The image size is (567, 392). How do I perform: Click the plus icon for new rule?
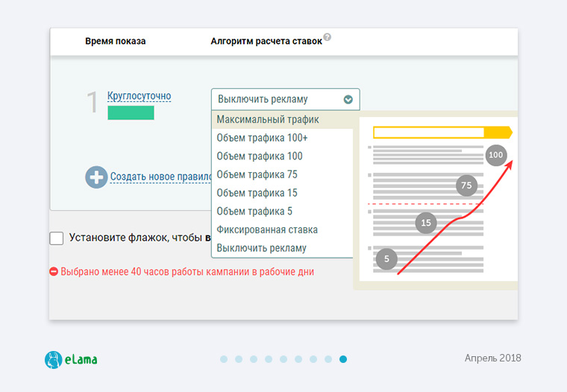point(96,177)
